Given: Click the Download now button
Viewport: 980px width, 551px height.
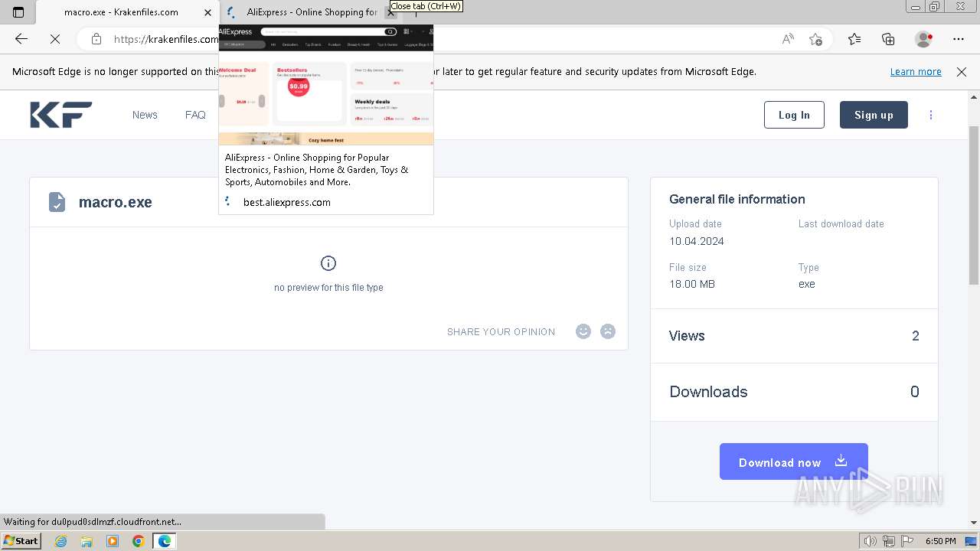Looking at the screenshot, I should (794, 461).
